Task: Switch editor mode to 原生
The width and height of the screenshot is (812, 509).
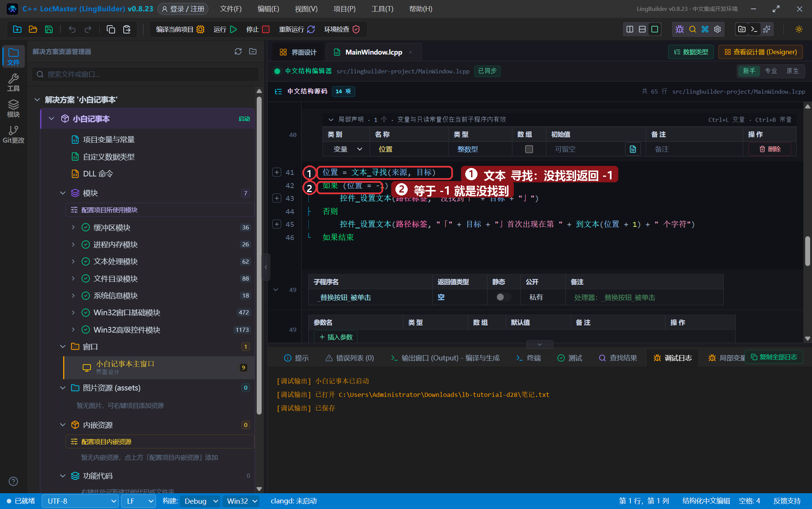Action: [793, 71]
